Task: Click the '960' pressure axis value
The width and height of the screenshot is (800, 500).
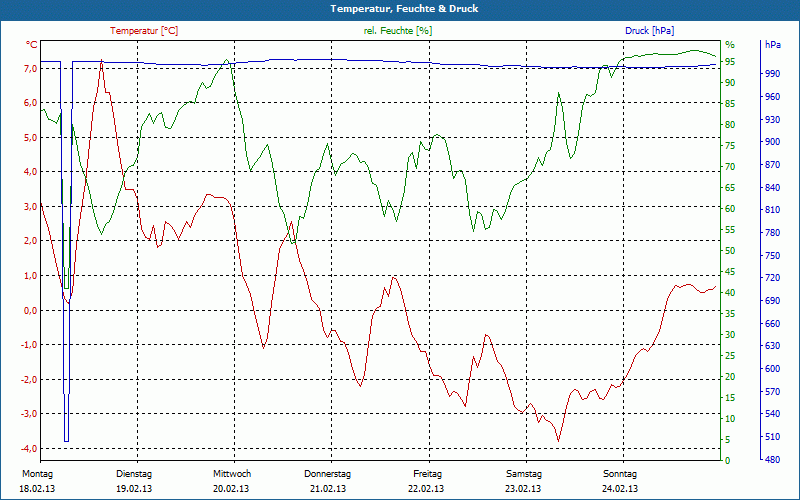Action: point(772,96)
